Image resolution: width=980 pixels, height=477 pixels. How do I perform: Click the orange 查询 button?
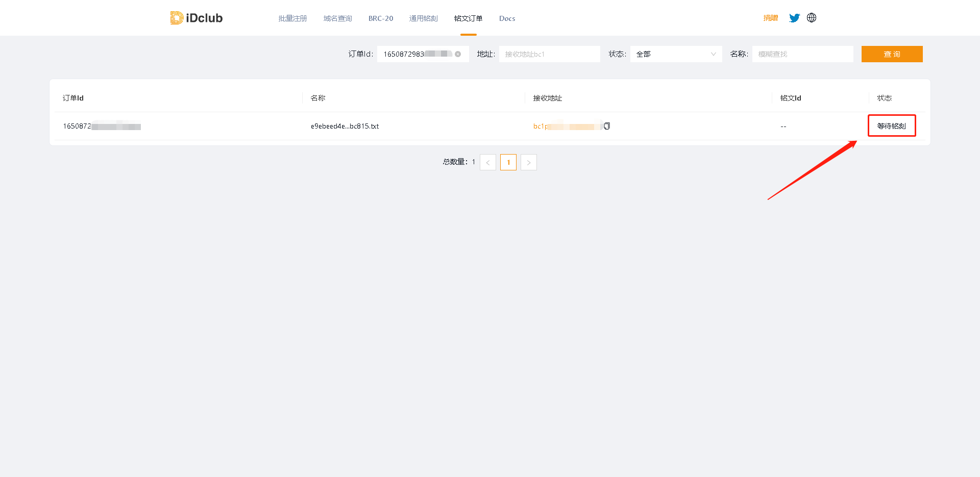(892, 54)
